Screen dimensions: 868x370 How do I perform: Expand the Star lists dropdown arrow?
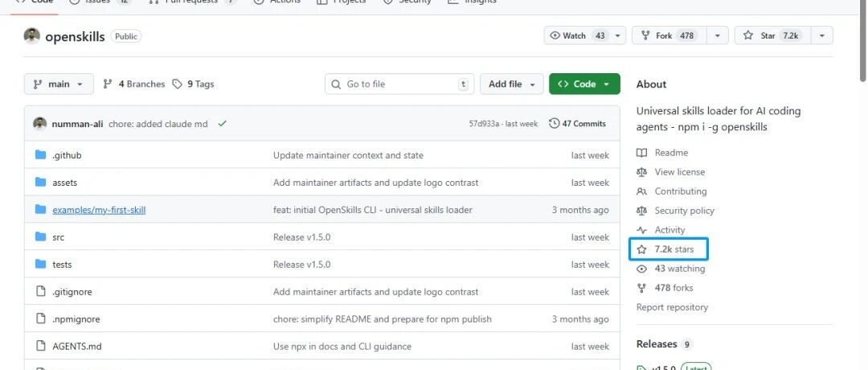coord(822,35)
